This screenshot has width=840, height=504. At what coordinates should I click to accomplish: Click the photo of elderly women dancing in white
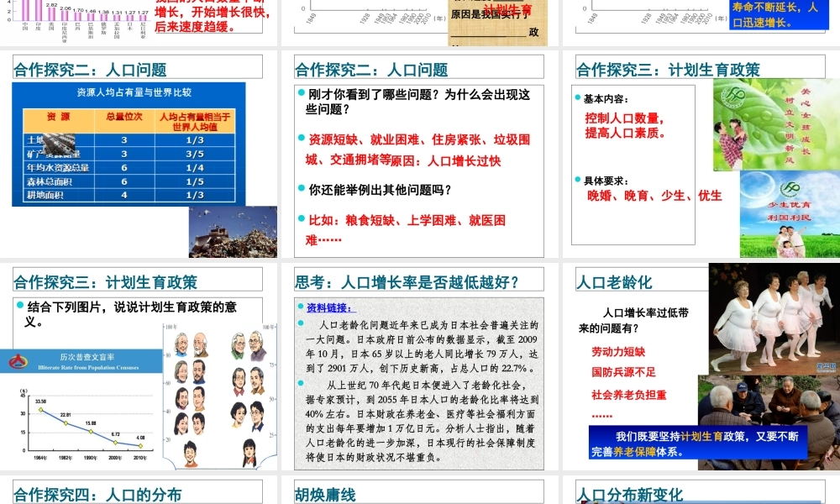(774, 319)
